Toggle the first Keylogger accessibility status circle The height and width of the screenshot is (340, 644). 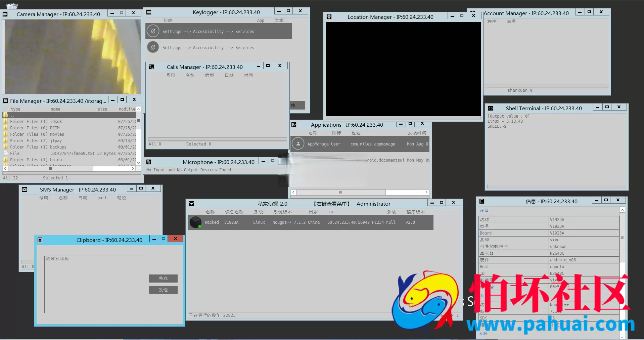click(153, 31)
